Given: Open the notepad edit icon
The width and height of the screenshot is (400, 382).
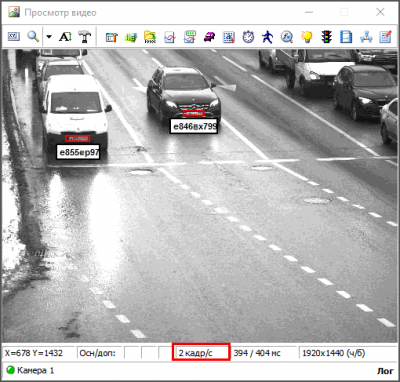Looking at the screenshot, I should [385, 37].
